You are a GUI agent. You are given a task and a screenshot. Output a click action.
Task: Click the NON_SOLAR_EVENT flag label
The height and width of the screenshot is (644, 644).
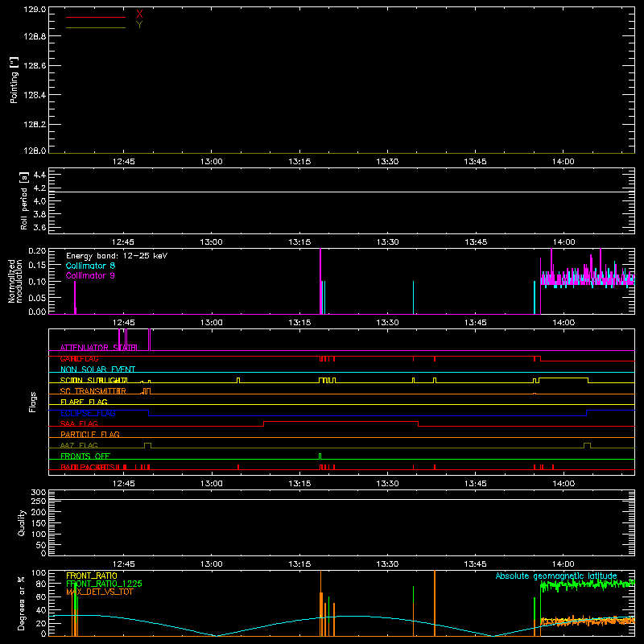pos(97,369)
